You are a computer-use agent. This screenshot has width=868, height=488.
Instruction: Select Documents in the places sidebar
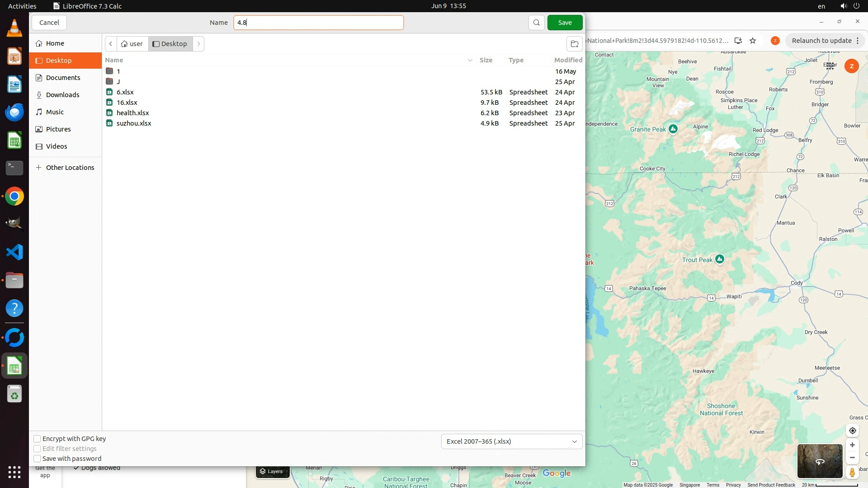point(63,78)
